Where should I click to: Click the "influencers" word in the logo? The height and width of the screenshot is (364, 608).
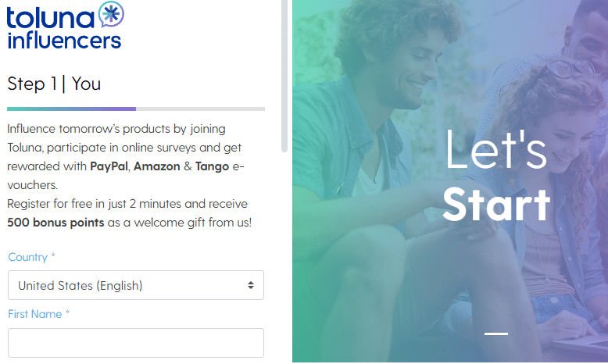64,39
